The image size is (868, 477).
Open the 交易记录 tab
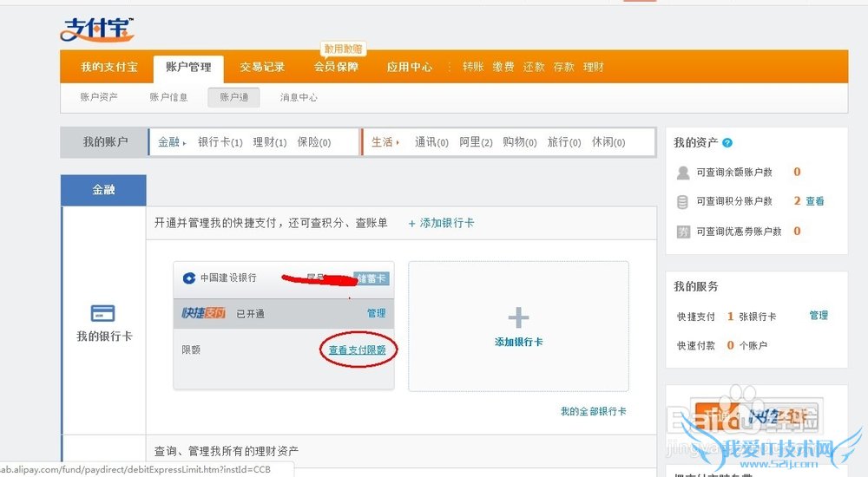262,67
